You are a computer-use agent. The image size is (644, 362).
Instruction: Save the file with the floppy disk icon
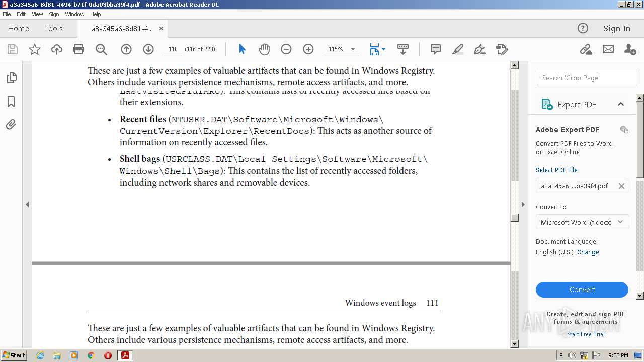coord(13,49)
